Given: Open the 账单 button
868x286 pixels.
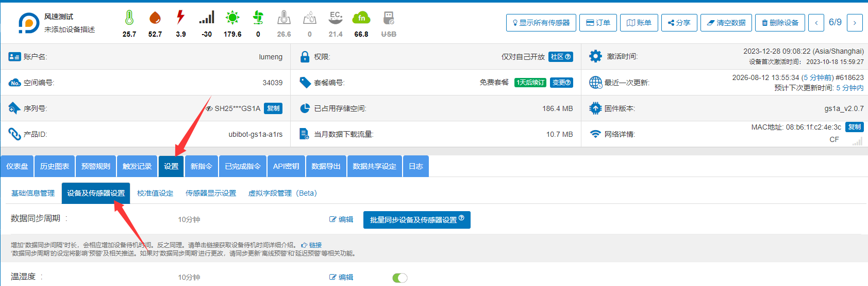Looking at the screenshot, I should (x=639, y=23).
